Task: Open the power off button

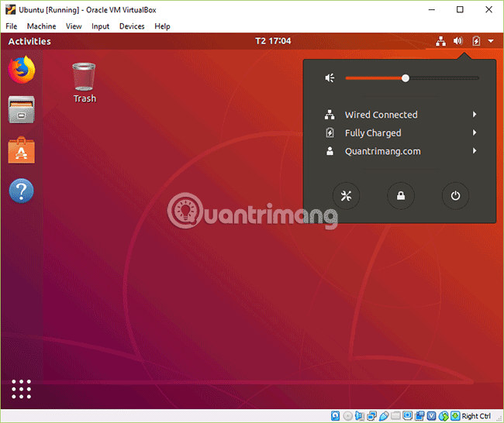Action: click(x=455, y=195)
